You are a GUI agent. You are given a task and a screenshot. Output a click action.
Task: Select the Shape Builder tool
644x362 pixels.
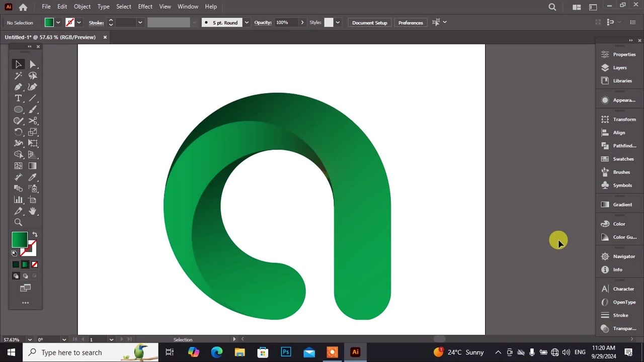(18, 155)
